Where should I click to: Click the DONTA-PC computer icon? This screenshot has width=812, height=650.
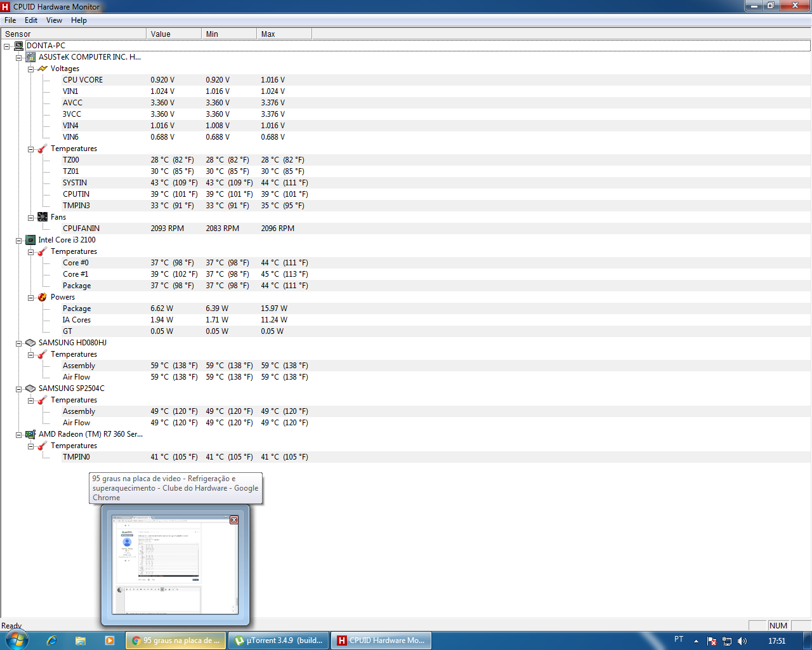pos(19,46)
